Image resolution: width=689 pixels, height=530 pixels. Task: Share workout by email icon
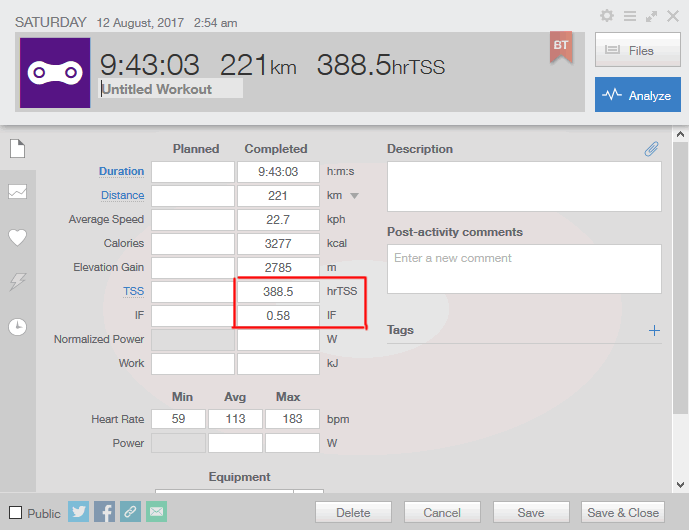pyautogui.click(x=156, y=512)
